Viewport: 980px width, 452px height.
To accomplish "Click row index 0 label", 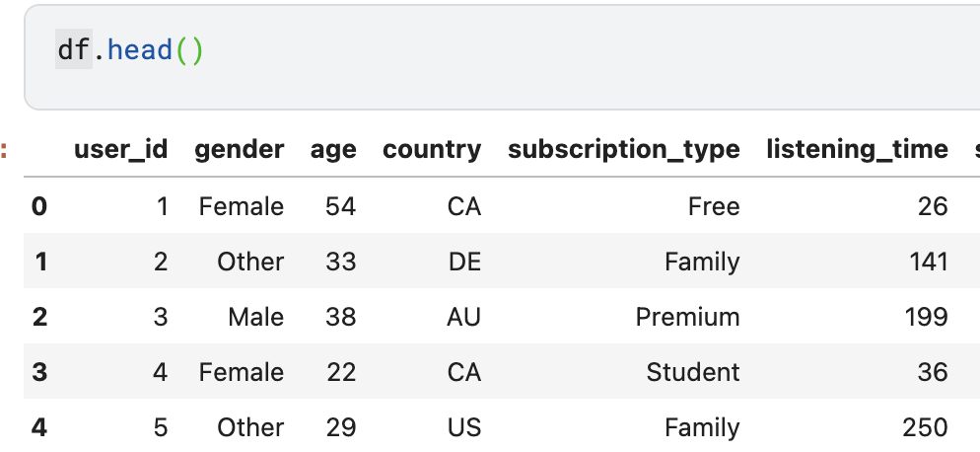I will (39, 206).
